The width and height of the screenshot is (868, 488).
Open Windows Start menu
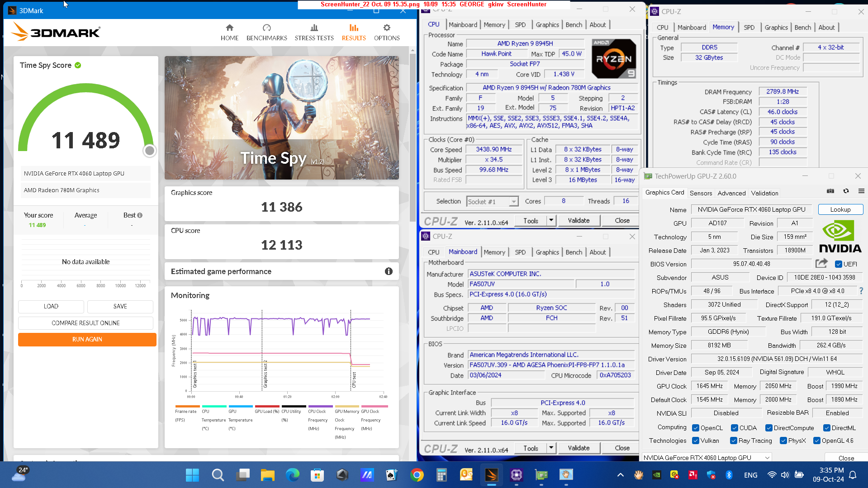point(192,475)
